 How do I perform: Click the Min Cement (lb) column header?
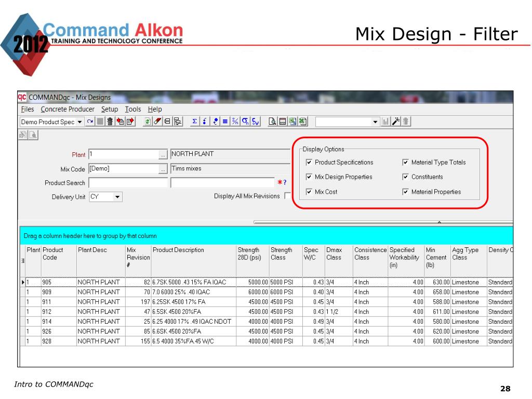coord(437,260)
